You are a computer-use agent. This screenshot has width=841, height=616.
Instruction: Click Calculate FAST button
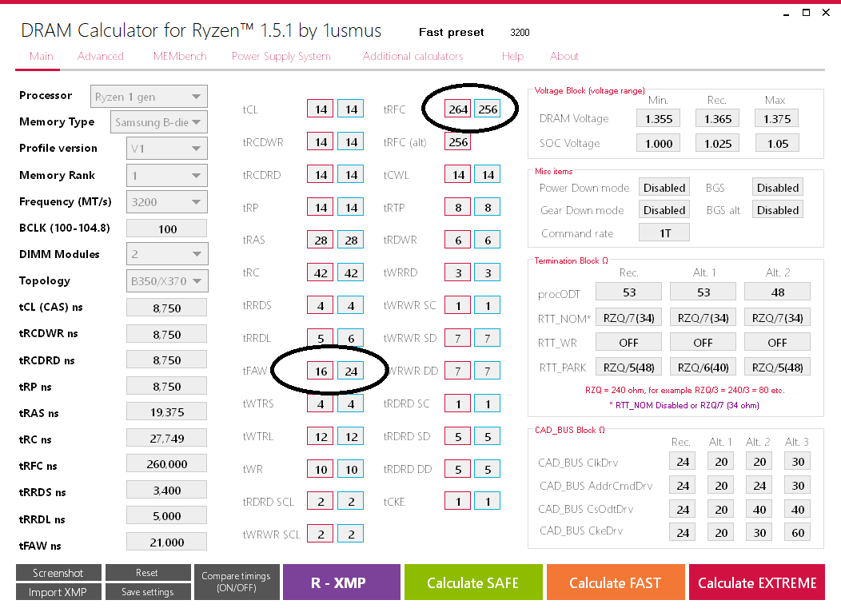pyautogui.click(x=616, y=582)
